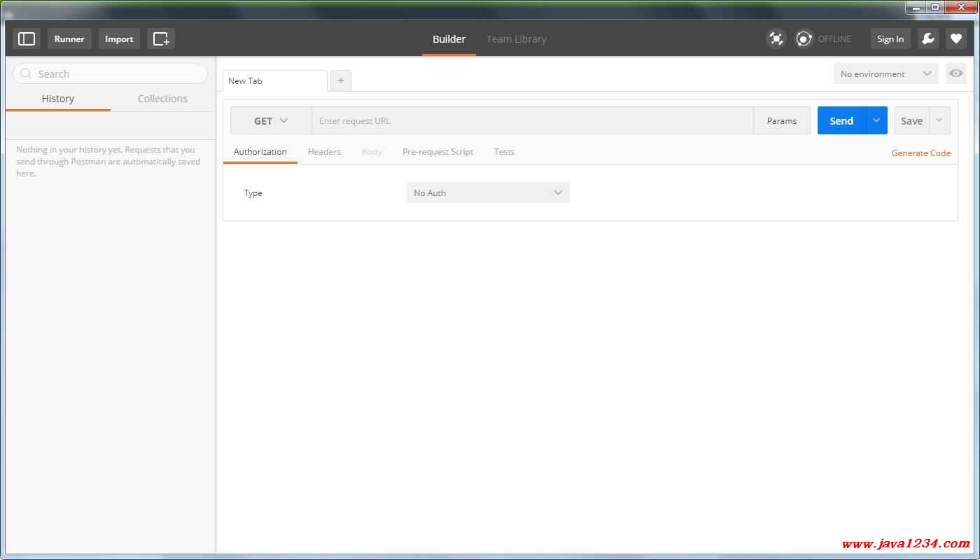Click the Import button
Screen dimensions: 980x560
(119, 39)
